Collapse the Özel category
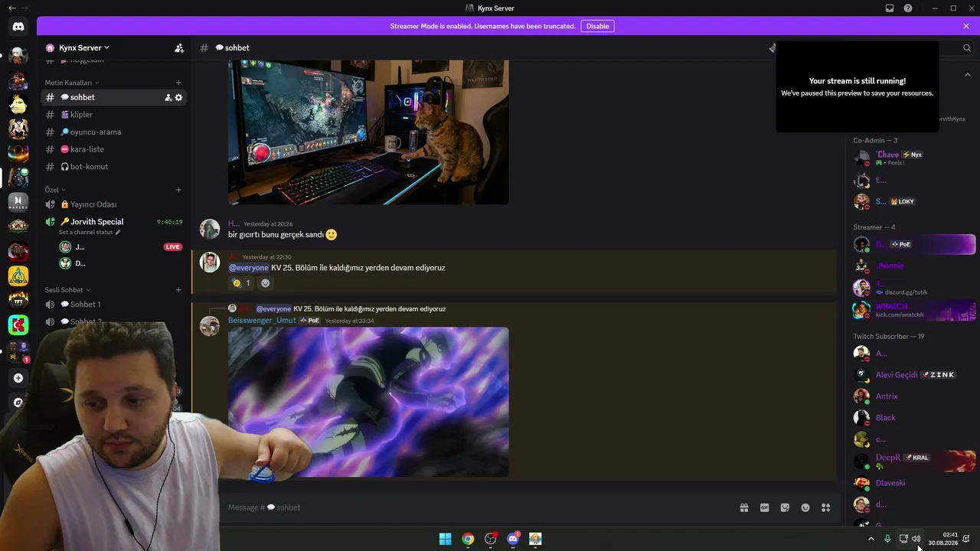Viewport: 980px width, 551px height. [55, 190]
